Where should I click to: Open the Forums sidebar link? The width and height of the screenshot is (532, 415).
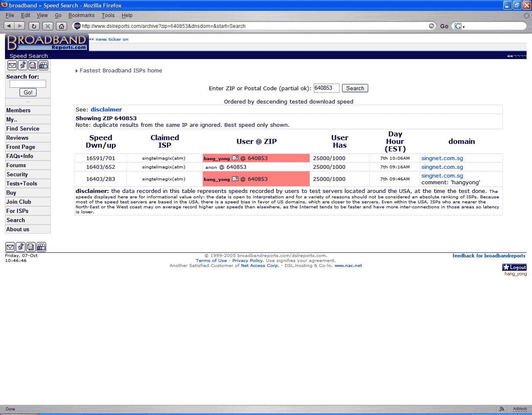16,165
